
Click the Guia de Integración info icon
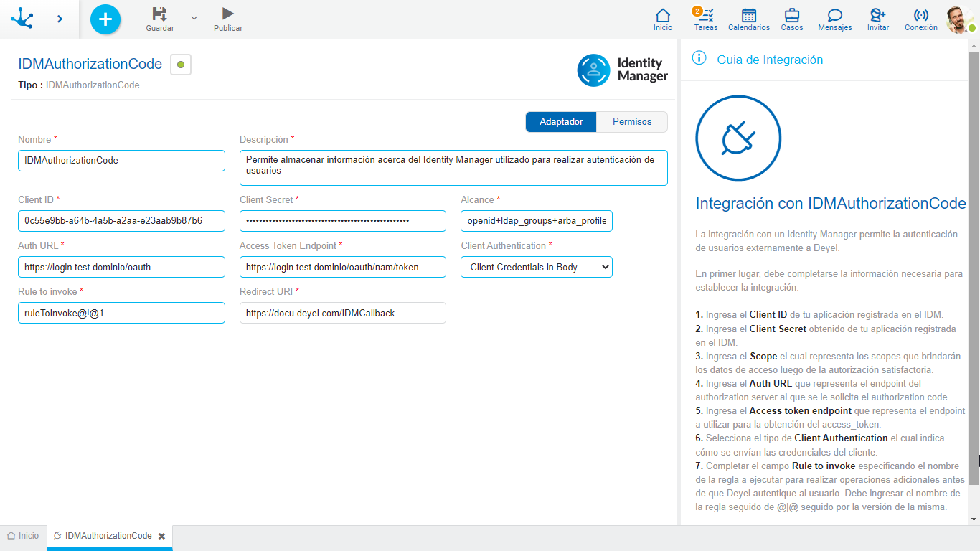(699, 59)
